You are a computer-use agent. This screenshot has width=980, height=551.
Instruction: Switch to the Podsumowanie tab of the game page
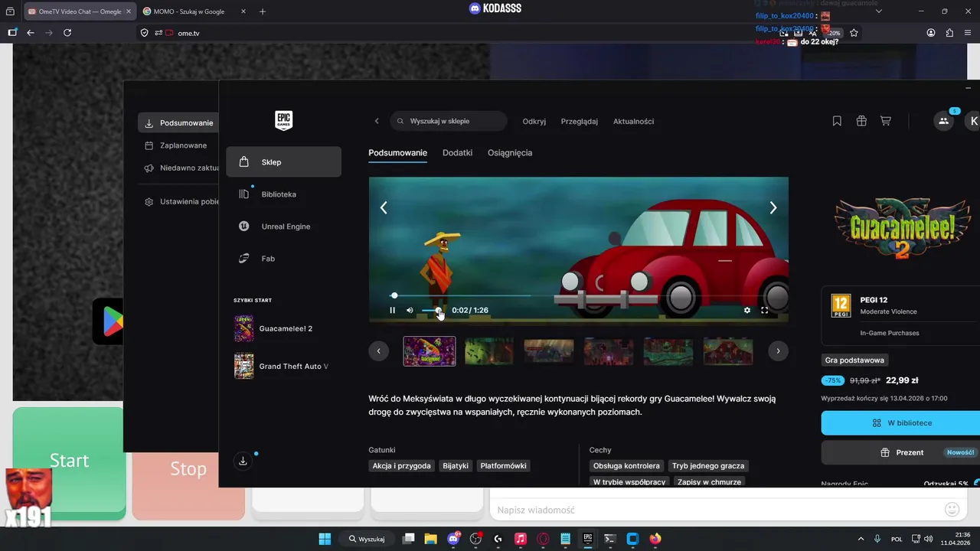(397, 153)
